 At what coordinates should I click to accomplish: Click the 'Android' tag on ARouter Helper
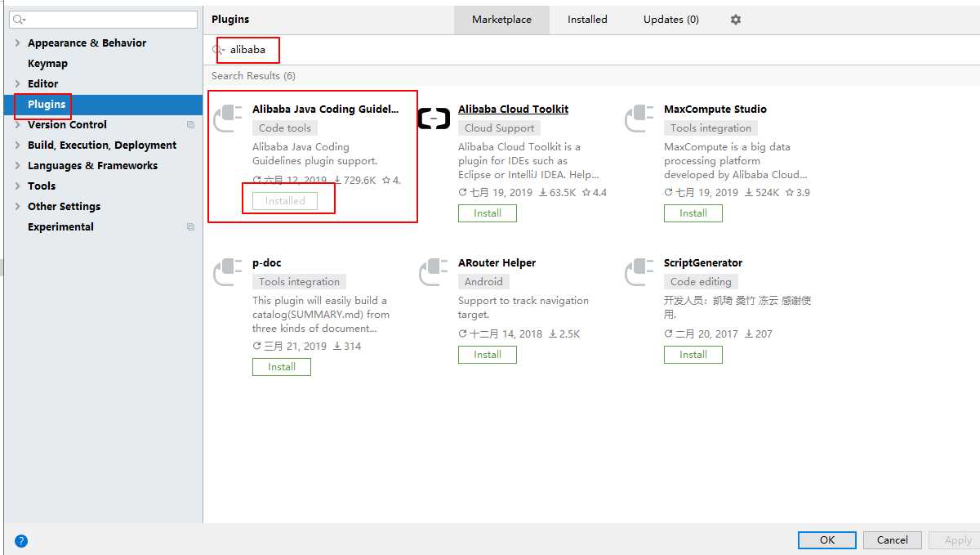[483, 282]
